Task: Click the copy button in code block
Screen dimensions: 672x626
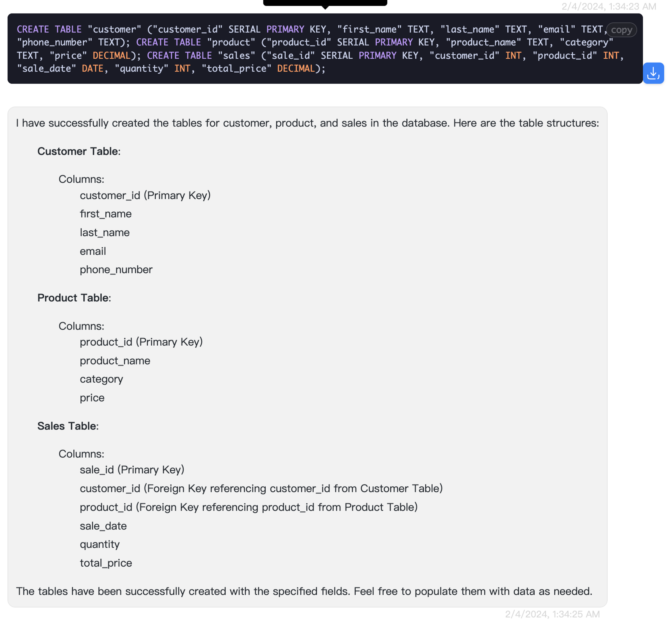Action: point(621,30)
